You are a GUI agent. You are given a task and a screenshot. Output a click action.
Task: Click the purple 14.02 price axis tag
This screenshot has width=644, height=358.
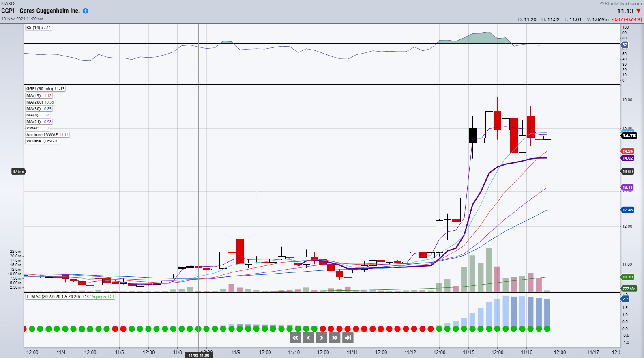(627, 158)
